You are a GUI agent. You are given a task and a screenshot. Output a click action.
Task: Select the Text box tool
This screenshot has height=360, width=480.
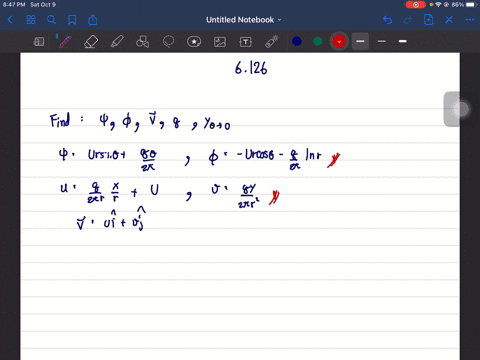[246, 42]
